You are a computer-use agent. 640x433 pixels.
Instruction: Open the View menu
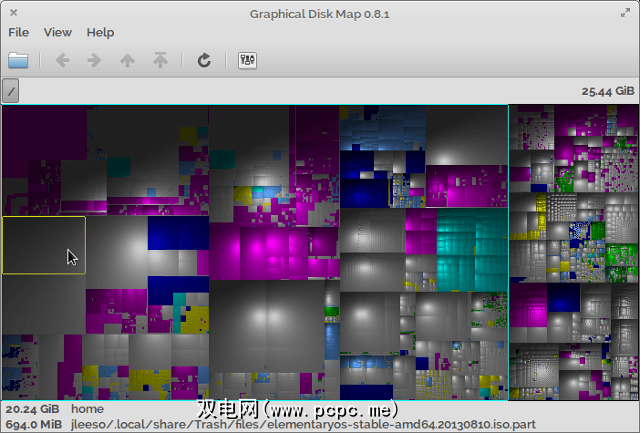58,32
